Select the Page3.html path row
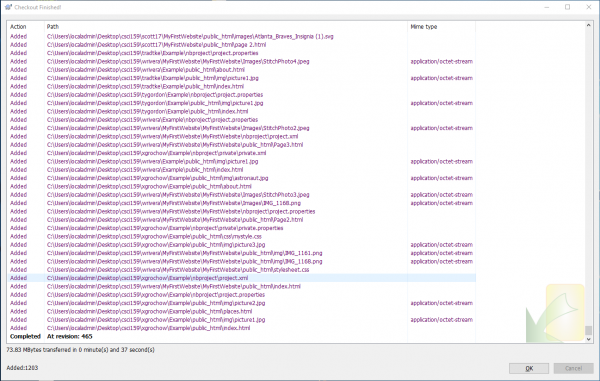600x381 pixels. click(242, 145)
